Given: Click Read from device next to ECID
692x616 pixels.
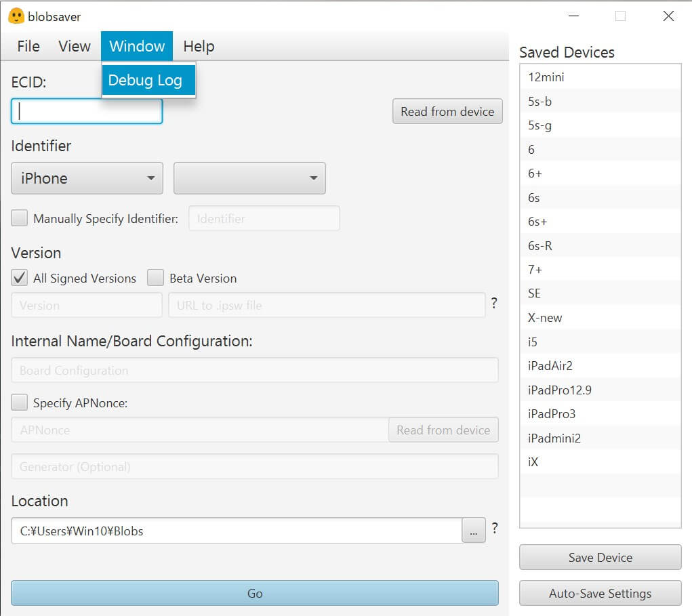Looking at the screenshot, I should 447,111.
